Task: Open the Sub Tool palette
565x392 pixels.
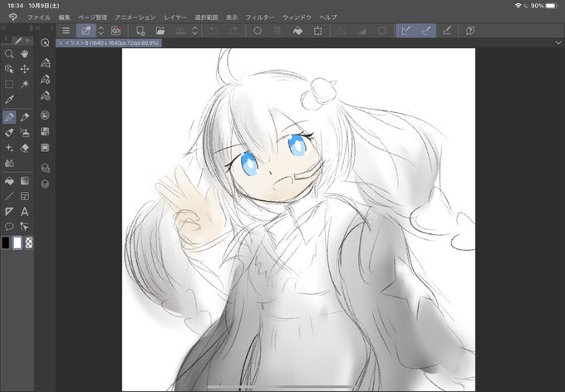Action: 45,63
